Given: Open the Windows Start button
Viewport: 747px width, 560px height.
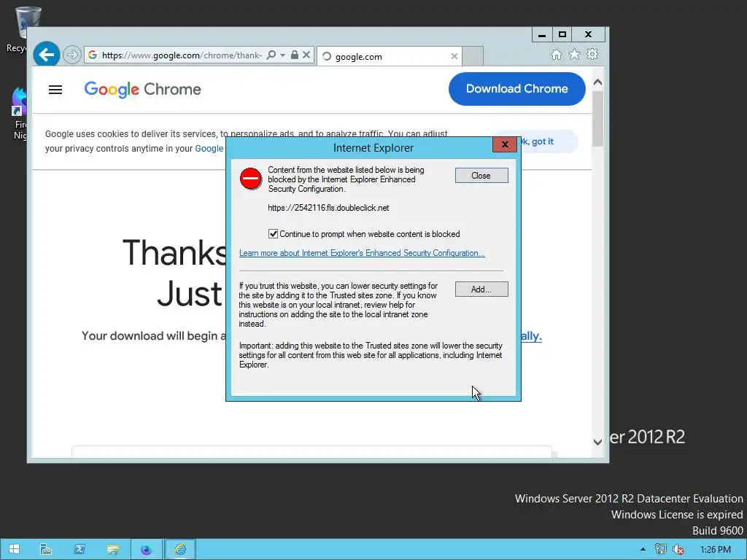Looking at the screenshot, I should 14,549.
